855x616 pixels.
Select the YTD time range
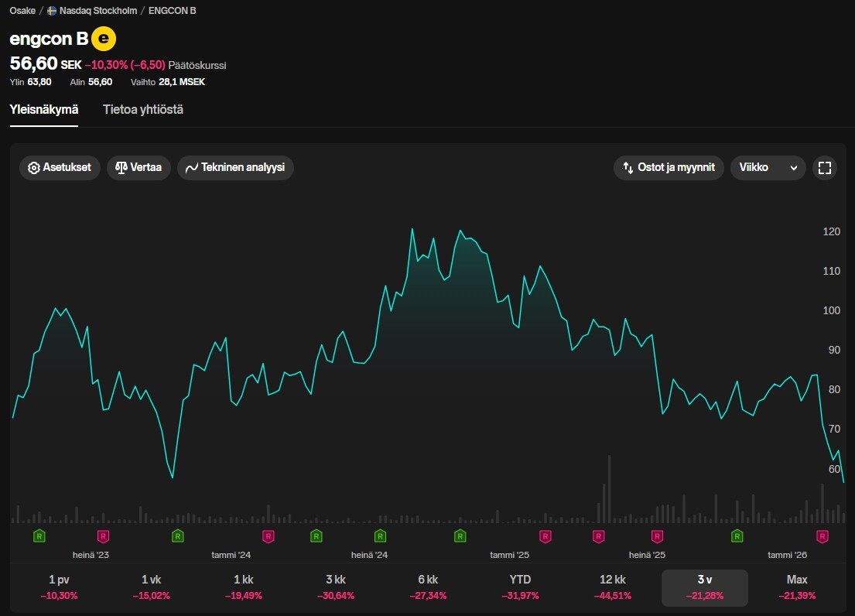[521, 587]
